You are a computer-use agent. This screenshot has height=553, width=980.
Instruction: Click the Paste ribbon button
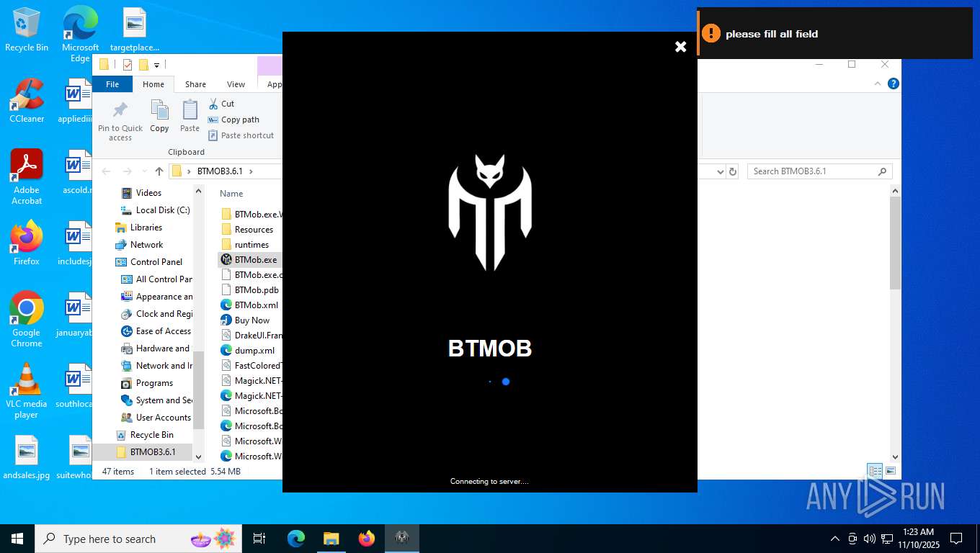[190, 117]
